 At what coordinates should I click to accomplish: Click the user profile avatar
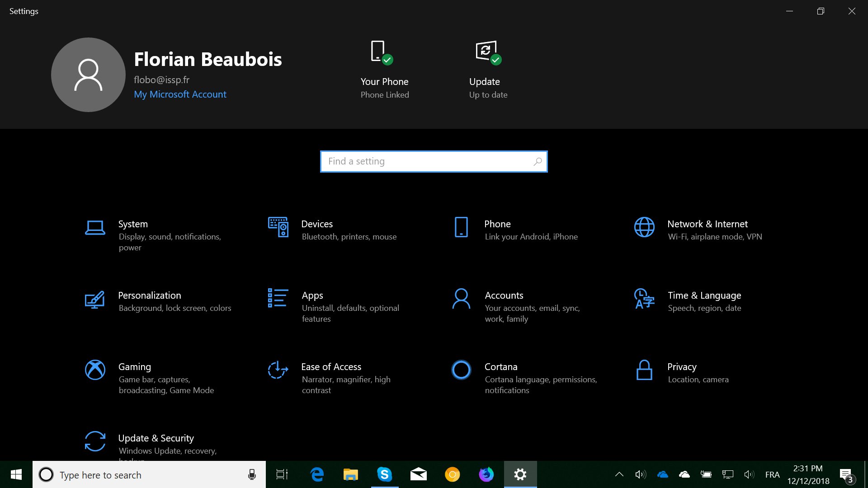tap(88, 75)
